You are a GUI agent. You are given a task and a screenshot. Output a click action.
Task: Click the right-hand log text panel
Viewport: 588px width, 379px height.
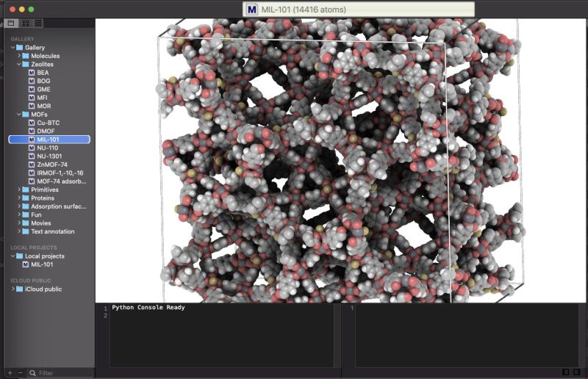(467, 336)
